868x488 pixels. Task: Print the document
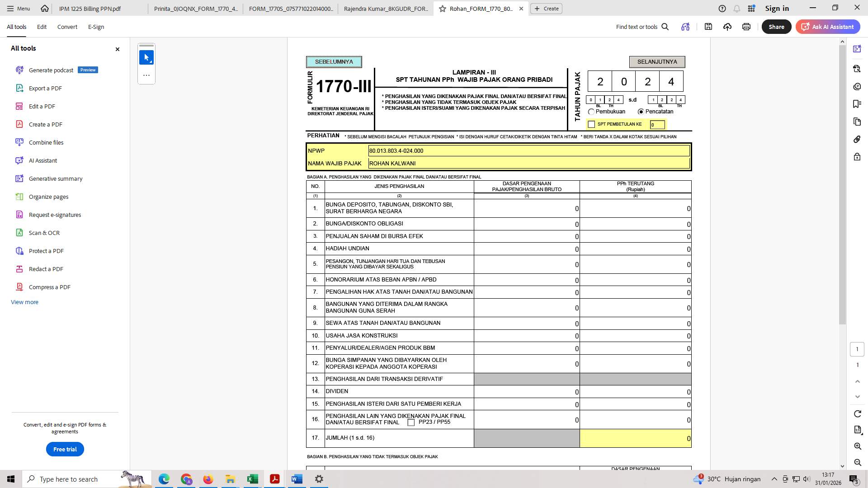click(x=746, y=27)
